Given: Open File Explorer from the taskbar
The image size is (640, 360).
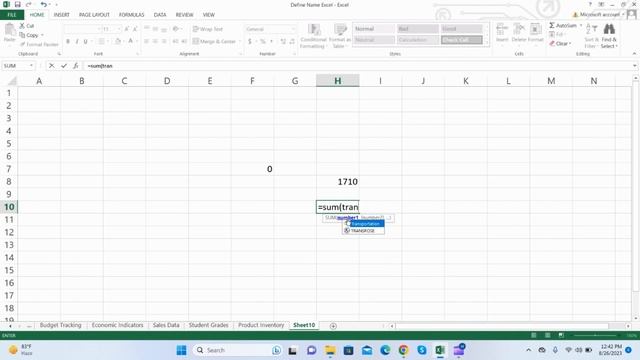Looking at the screenshot, I should (330, 350).
